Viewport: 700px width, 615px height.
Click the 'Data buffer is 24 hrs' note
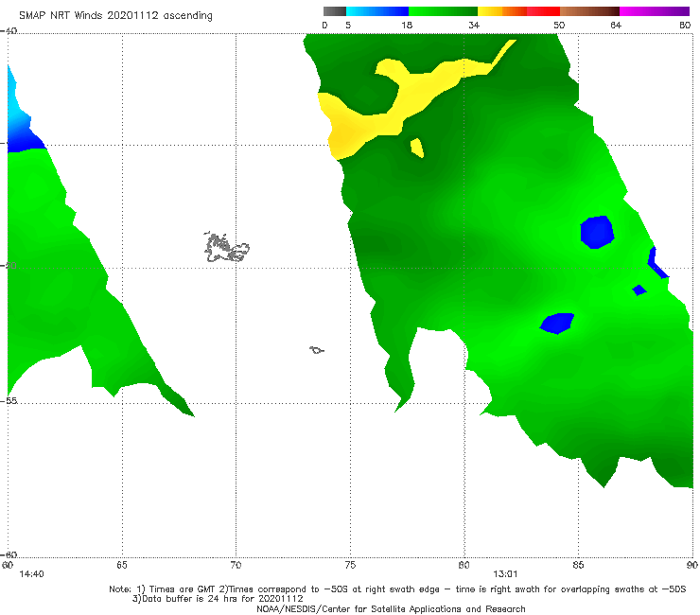218,599
